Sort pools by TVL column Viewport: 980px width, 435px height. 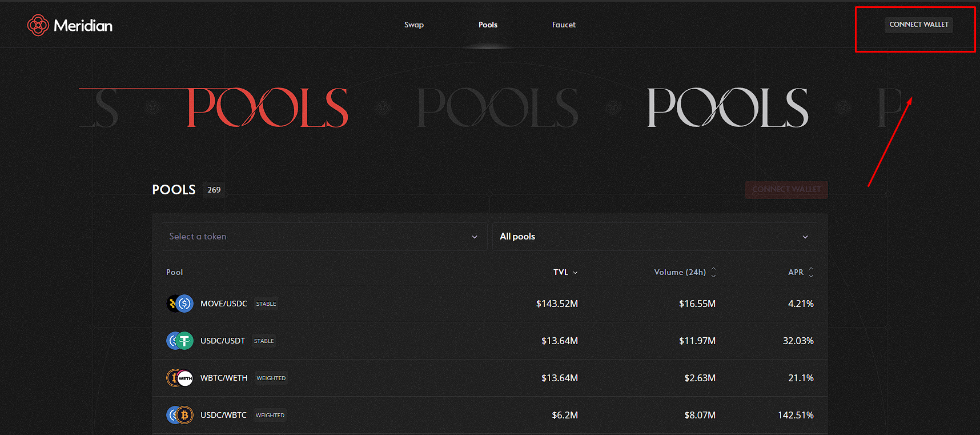click(565, 272)
